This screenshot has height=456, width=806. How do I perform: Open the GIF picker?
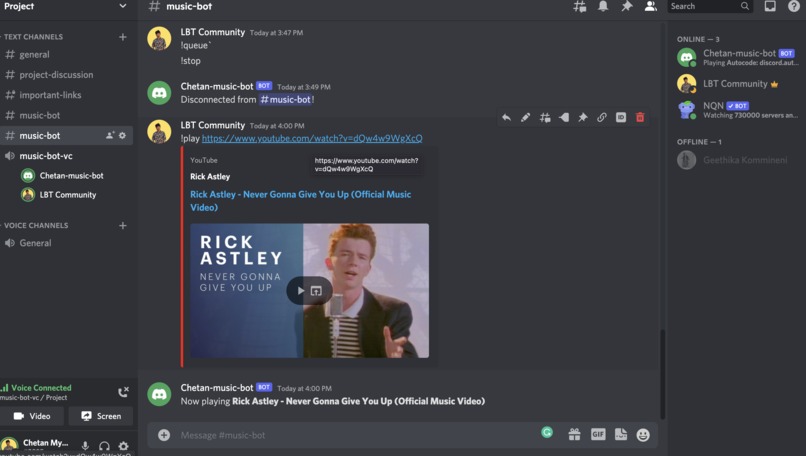[598, 434]
